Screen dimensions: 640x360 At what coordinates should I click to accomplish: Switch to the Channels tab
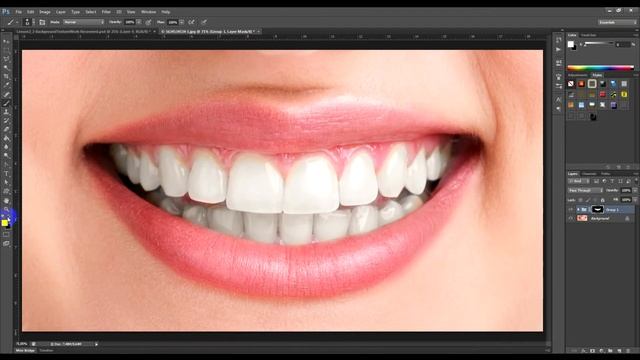[x=589, y=174]
